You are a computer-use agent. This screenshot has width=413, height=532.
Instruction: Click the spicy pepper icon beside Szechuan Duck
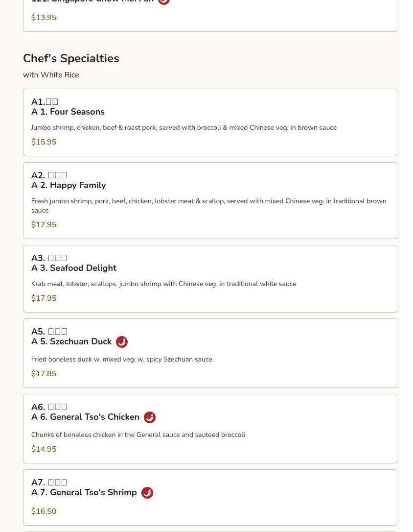pyautogui.click(x=122, y=342)
